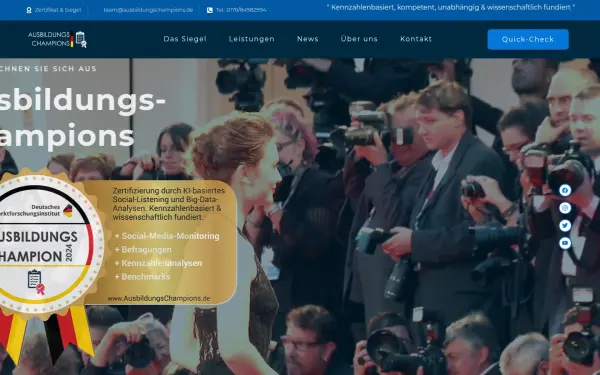Click the Befragungen list item
The width and height of the screenshot is (600, 375).
(x=143, y=249)
